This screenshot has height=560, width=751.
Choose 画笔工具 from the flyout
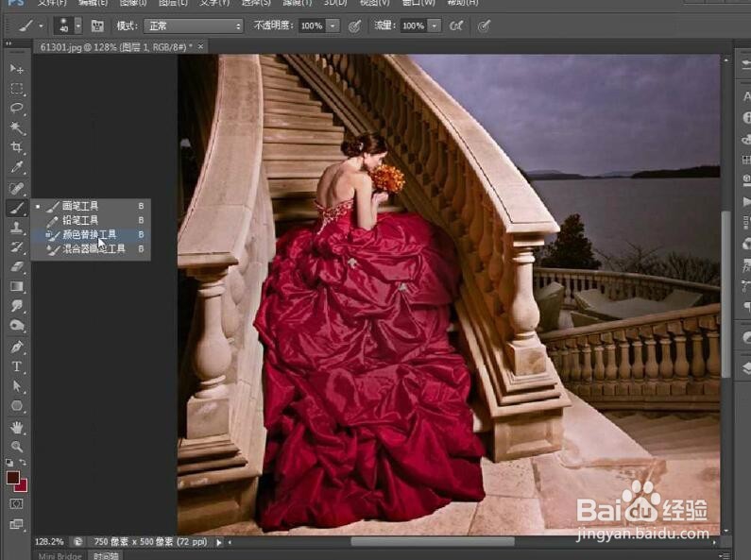(x=90, y=206)
